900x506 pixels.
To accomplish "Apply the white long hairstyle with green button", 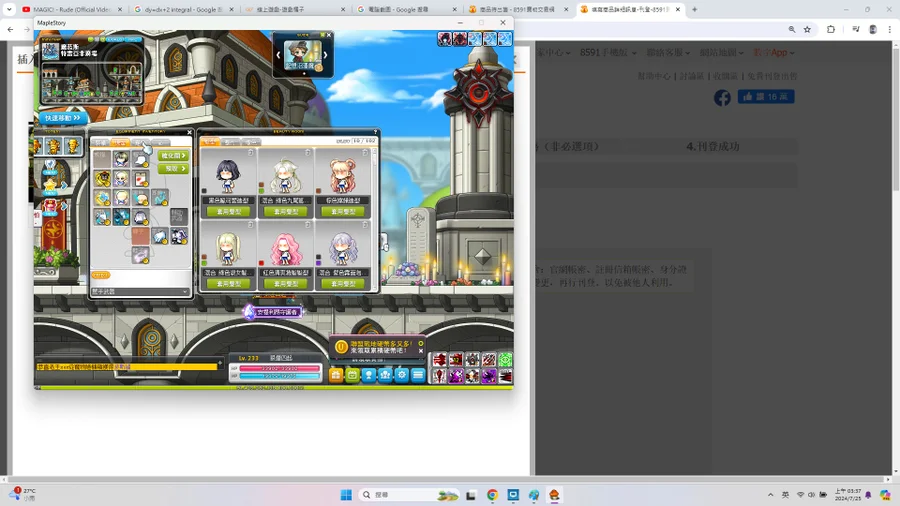I will pyautogui.click(x=285, y=212).
